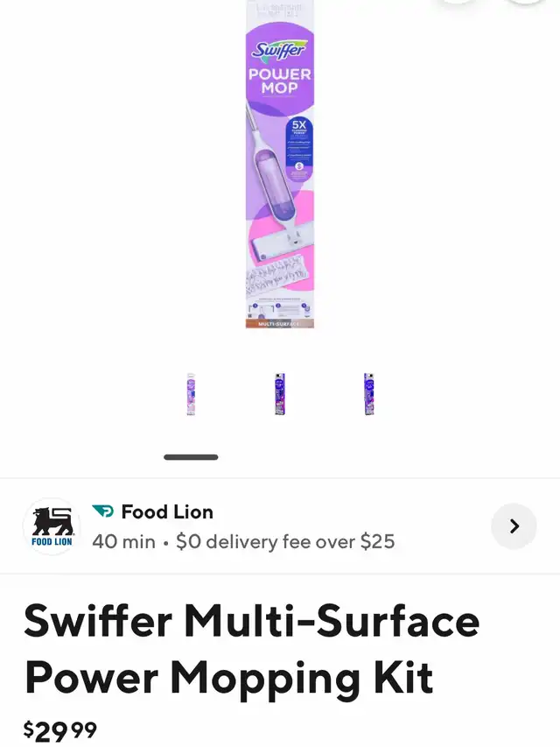The width and height of the screenshot is (560, 747).
Task: Open the Food Lion store name link
Action: click(167, 511)
